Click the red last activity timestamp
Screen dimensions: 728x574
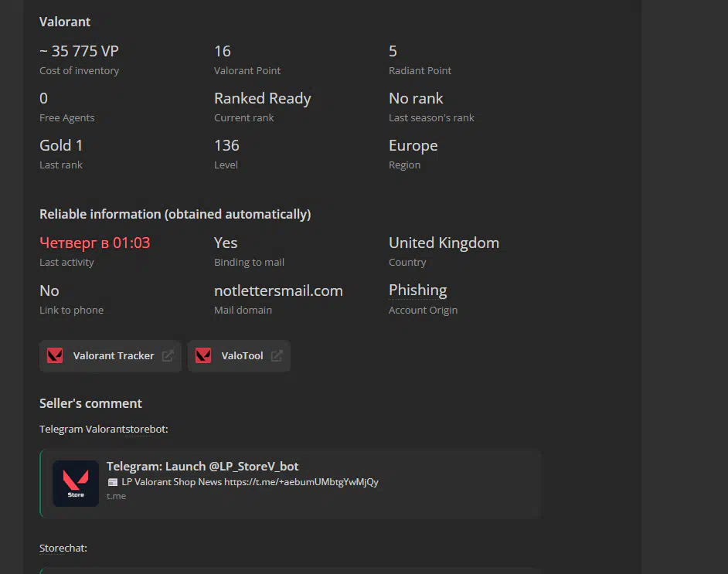(95, 243)
